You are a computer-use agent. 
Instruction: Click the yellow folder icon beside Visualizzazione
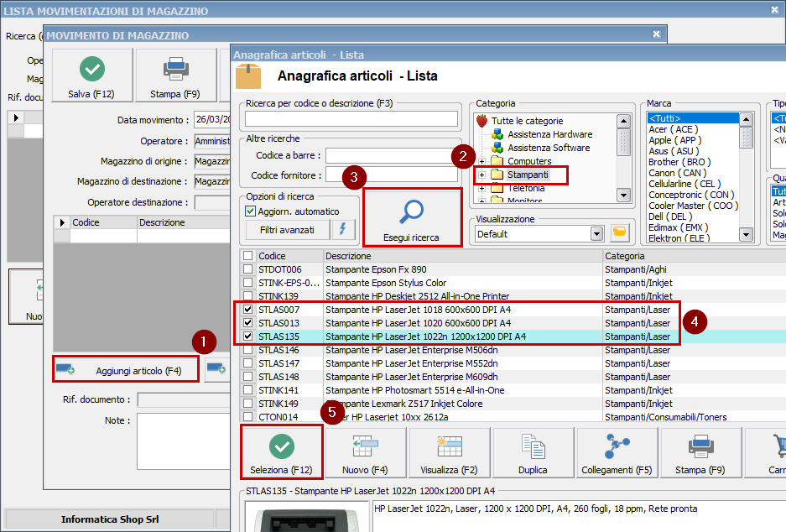pyautogui.click(x=620, y=233)
